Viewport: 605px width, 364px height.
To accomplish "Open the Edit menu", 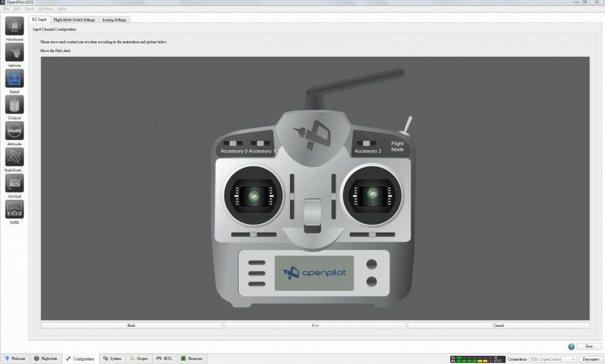I will coord(17,9).
